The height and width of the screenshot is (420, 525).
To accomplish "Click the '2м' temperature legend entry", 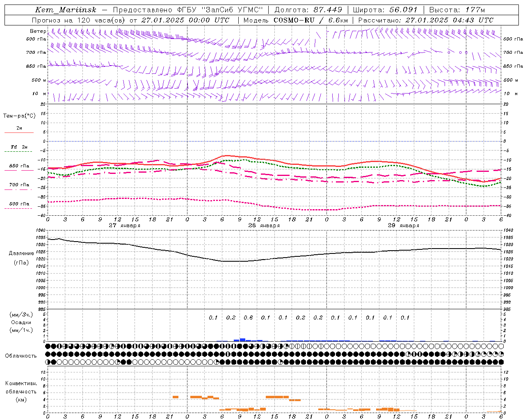I will tap(19, 128).
